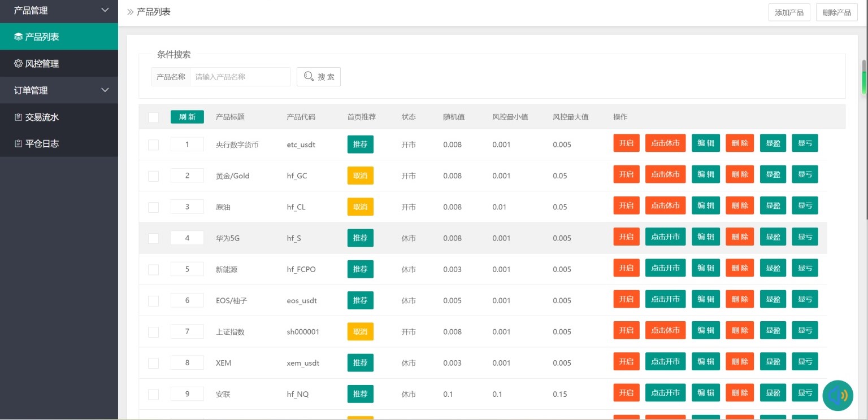Check the box for 华为5G row
The width and height of the screenshot is (868, 420).
pos(153,238)
